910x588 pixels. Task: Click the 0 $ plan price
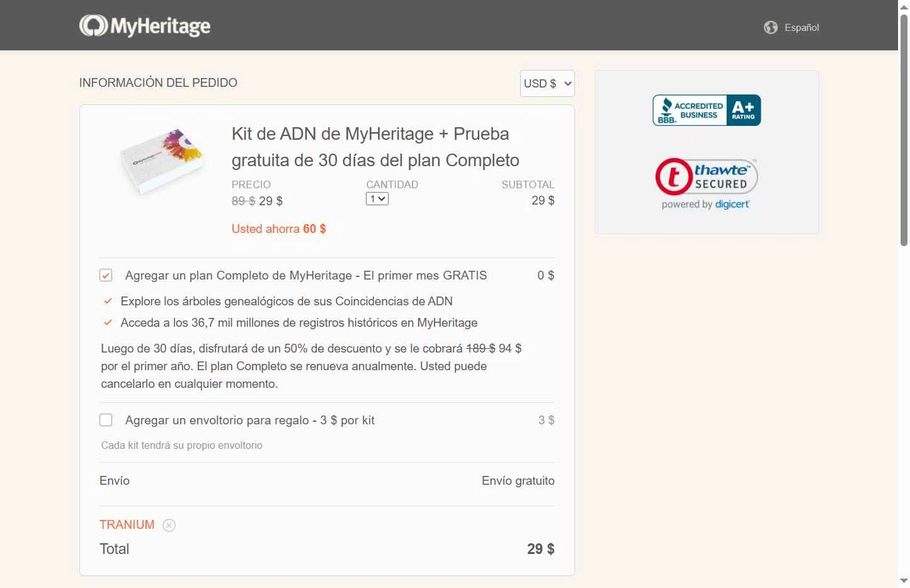[546, 276]
